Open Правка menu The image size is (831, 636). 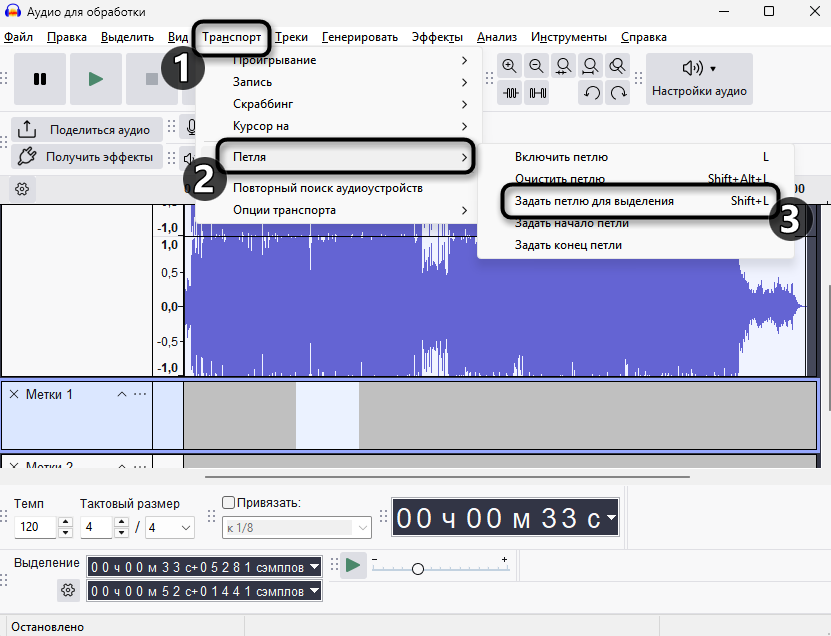67,37
